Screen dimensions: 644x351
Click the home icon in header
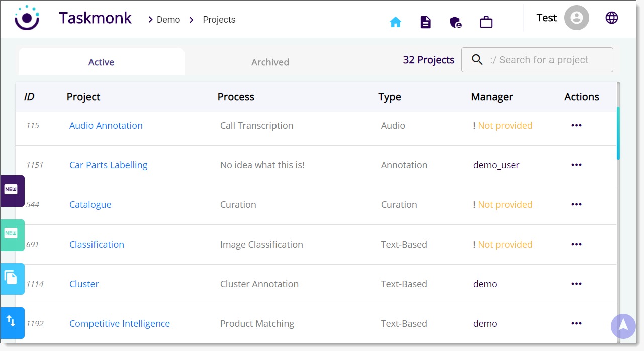[396, 22]
